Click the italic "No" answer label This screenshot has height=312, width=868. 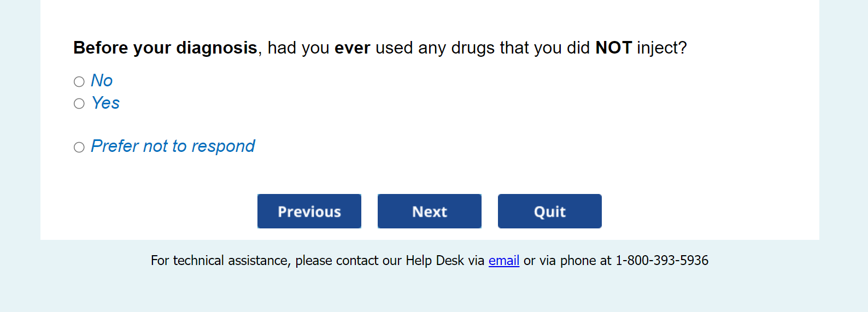pyautogui.click(x=102, y=81)
